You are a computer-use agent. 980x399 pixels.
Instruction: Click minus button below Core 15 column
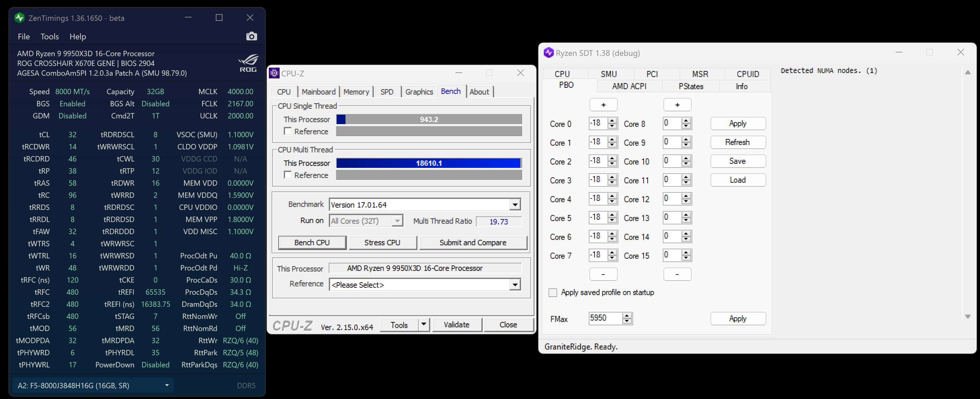click(x=677, y=274)
